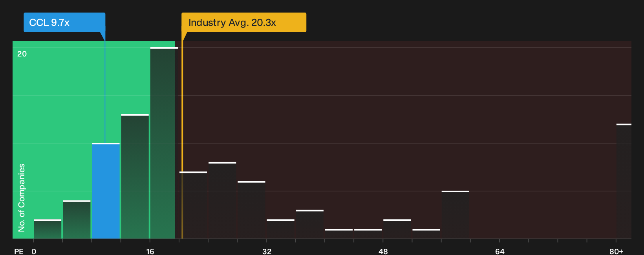The width and height of the screenshot is (644, 255).
Task: Click the PE axis label
Action: (x=19, y=251)
